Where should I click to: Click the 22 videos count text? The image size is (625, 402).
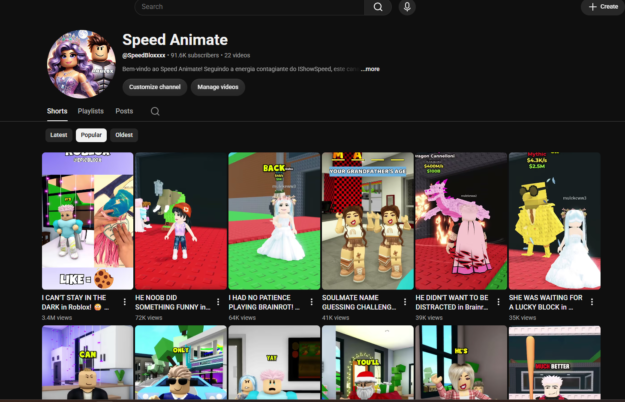tap(237, 55)
